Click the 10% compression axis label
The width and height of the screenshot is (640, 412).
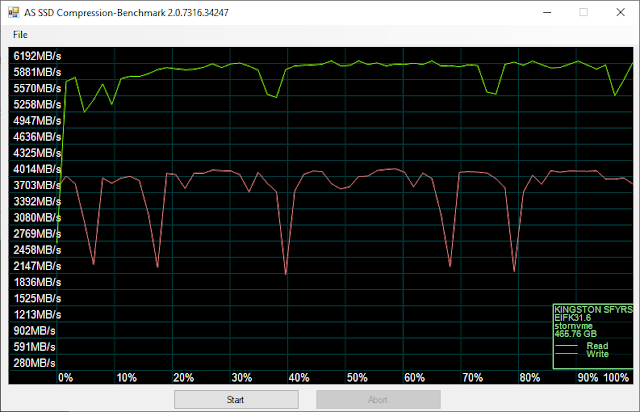pos(127,378)
